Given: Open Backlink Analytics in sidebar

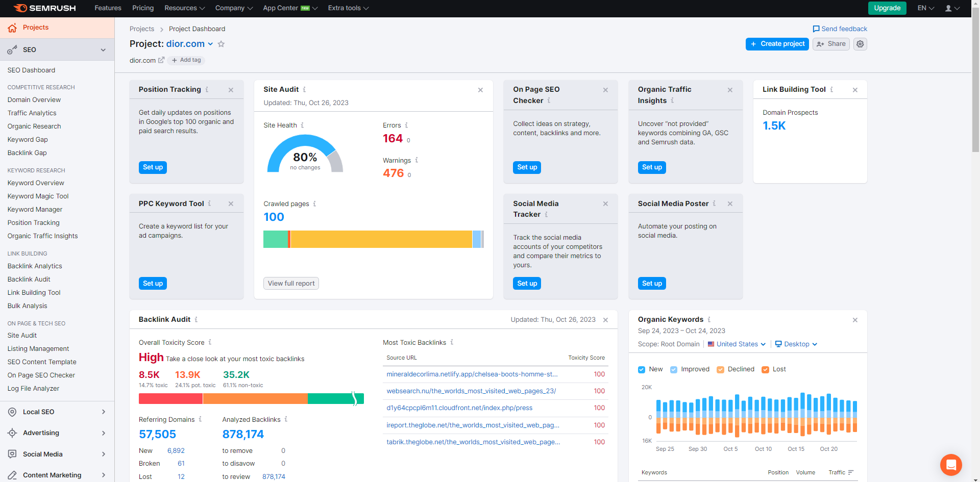Looking at the screenshot, I should [x=35, y=266].
